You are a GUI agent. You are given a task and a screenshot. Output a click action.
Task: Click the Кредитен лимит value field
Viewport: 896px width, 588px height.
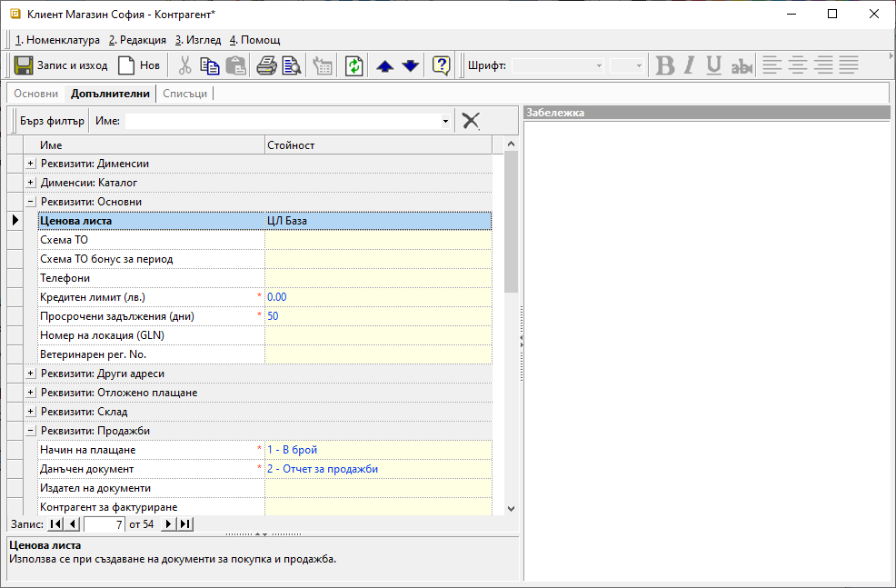(378, 297)
